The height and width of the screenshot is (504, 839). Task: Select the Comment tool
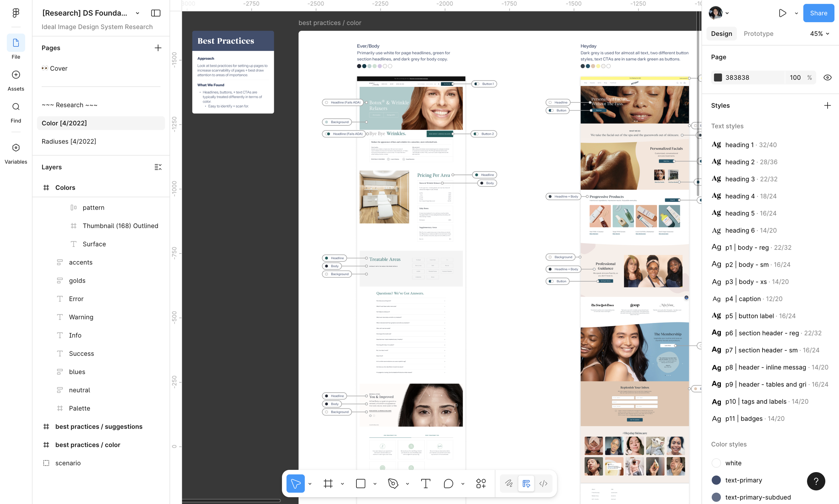click(448, 483)
